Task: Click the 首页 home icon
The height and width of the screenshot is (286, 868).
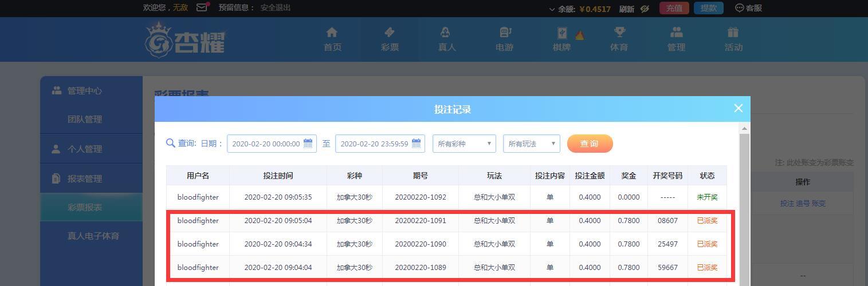Action: (x=332, y=33)
